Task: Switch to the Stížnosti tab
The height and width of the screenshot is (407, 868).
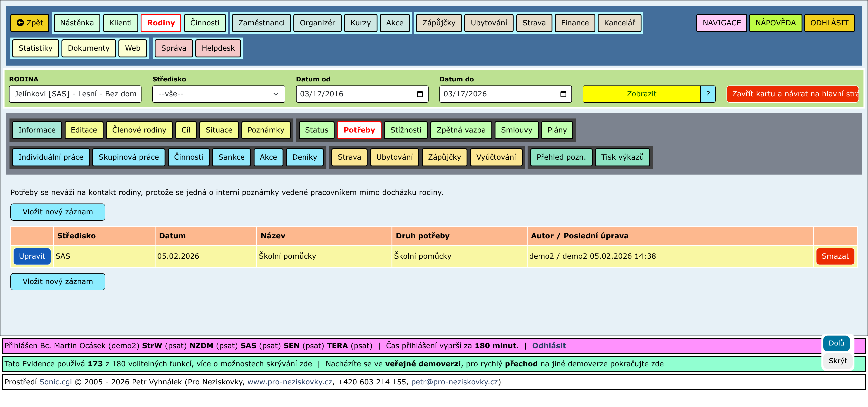Action: [405, 130]
